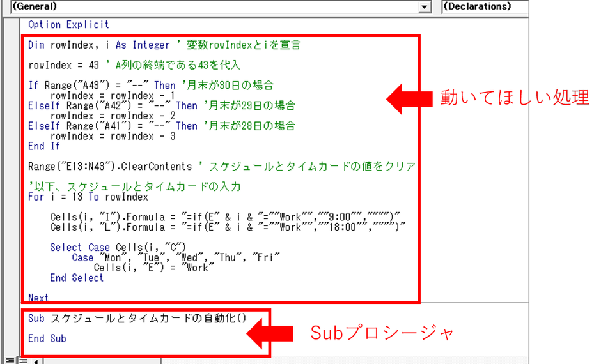Click the 'rowIndex = 43' assignment line

134,65
